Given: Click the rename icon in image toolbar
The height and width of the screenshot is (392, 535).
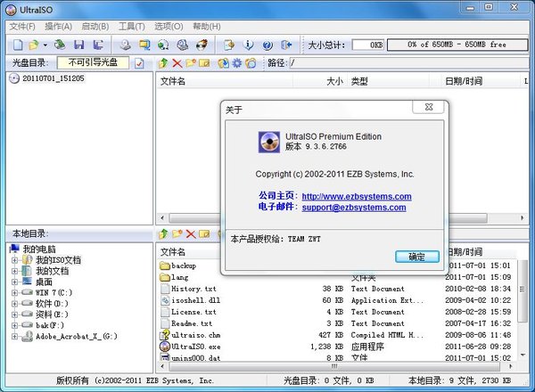Looking at the screenshot, I should coord(204,63).
